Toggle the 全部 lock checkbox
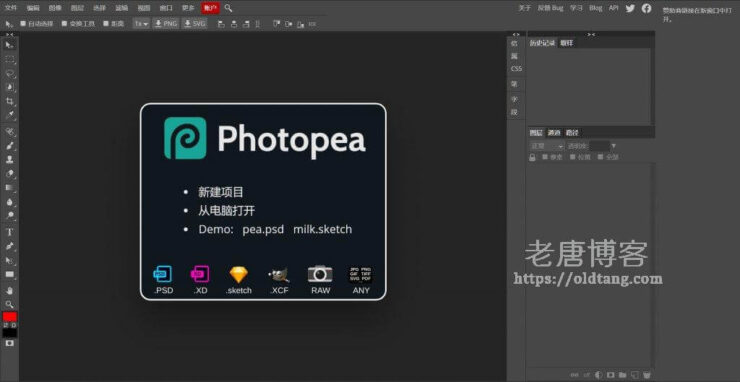The width and height of the screenshot is (740, 382). pyautogui.click(x=600, y=157)
